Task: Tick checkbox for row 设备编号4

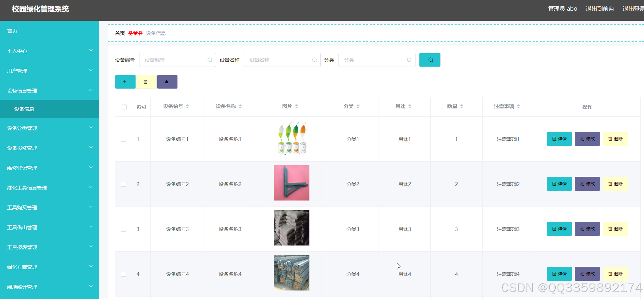Action: pyautogui.click(x=123, y=274)
